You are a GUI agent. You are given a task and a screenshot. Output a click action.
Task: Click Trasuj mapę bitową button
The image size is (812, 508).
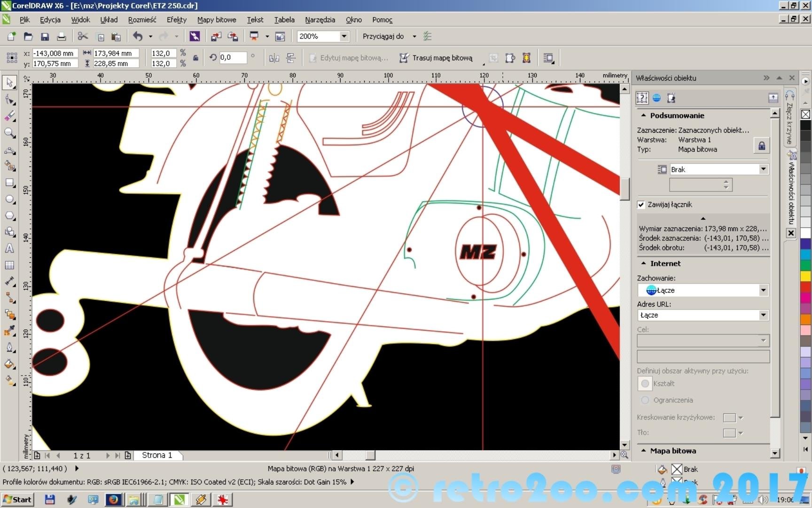[x=436, y=58]
